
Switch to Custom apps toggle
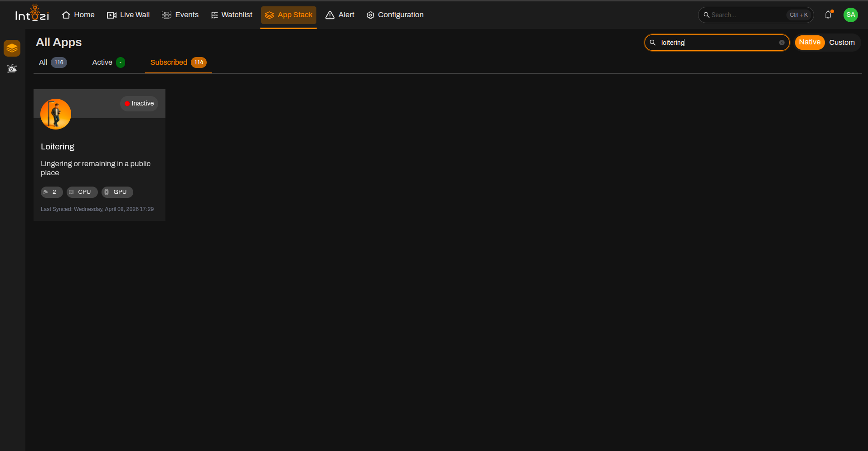[x=842, y=43]
